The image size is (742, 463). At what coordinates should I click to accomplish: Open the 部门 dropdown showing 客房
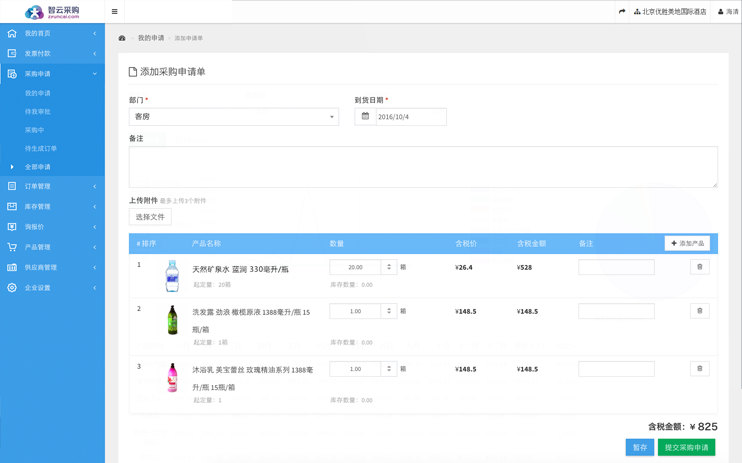(x=233, y=117)
